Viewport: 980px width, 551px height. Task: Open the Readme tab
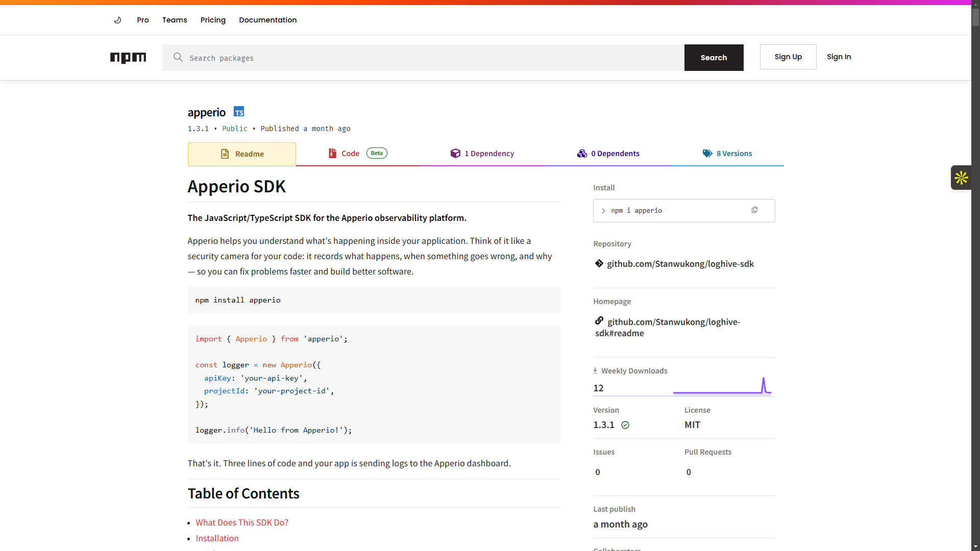pyautogui.click(x=242, y=154)
